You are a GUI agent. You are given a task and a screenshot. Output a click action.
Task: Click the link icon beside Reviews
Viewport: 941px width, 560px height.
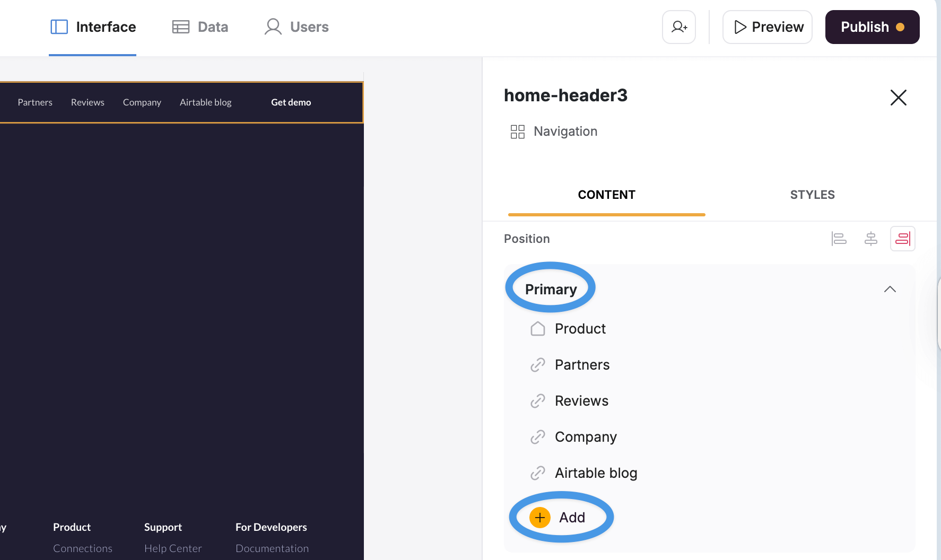[538, 401]
